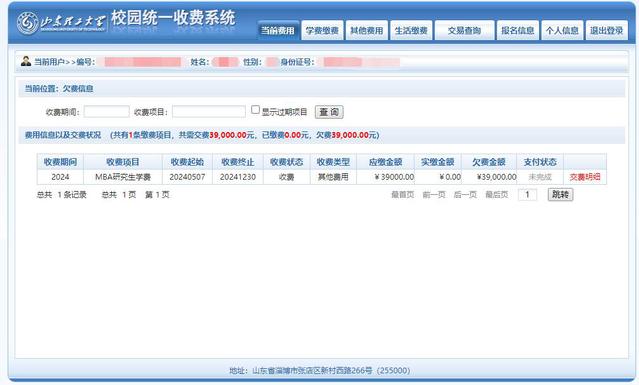Image resolution: width=639 pixels, height=385 pixels.
Task: Click the 查询 search button
Action: (x=329, y=112)
